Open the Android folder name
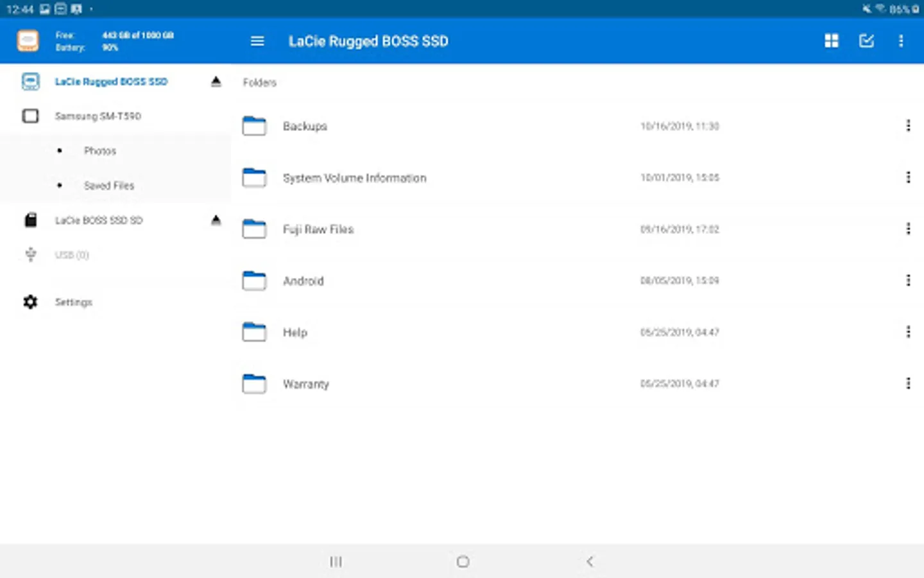This screenshot has height=578, width=924. [x=304, y=281]
